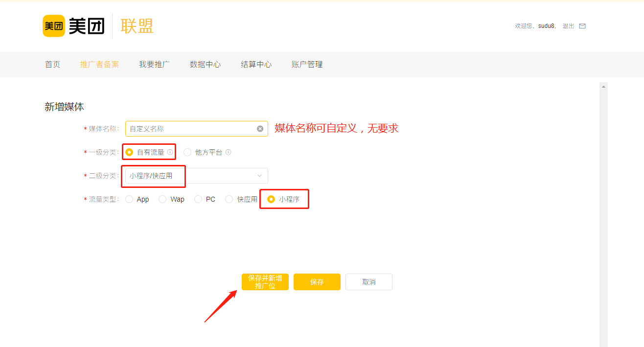Image resolution: width=644 pixels, height=347 pixels.
Task: Clear the media name field with X icon
Action: 260,129
